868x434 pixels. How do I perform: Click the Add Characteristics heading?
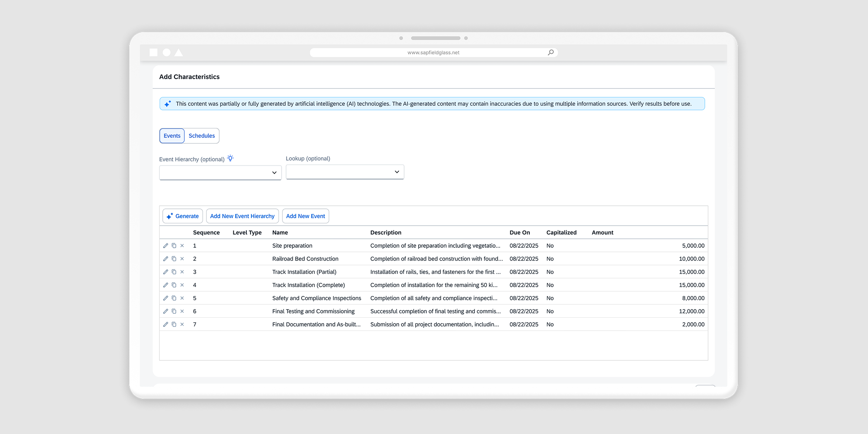pos(189,77)
